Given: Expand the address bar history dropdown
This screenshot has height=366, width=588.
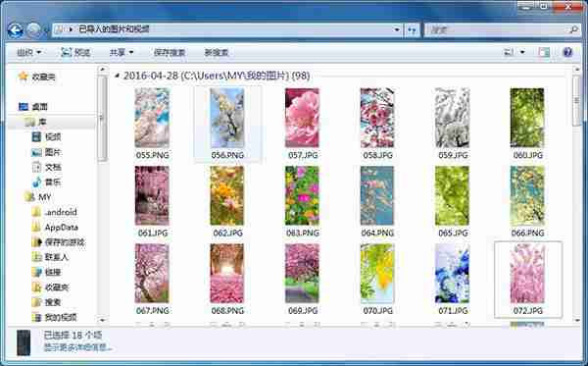Looking at the screenshot, I should [x=396, y=30].
